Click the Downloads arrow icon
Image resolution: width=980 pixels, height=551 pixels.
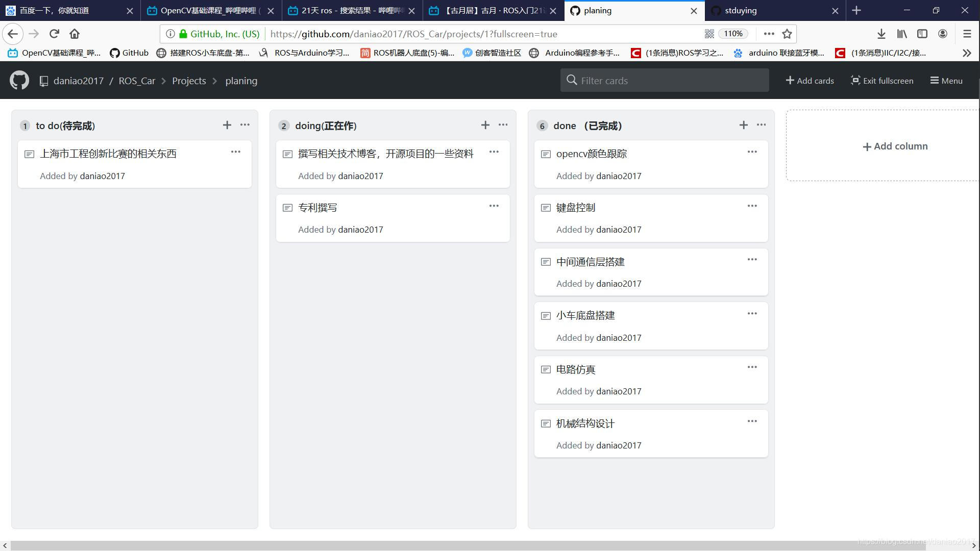tap(880, 34)
